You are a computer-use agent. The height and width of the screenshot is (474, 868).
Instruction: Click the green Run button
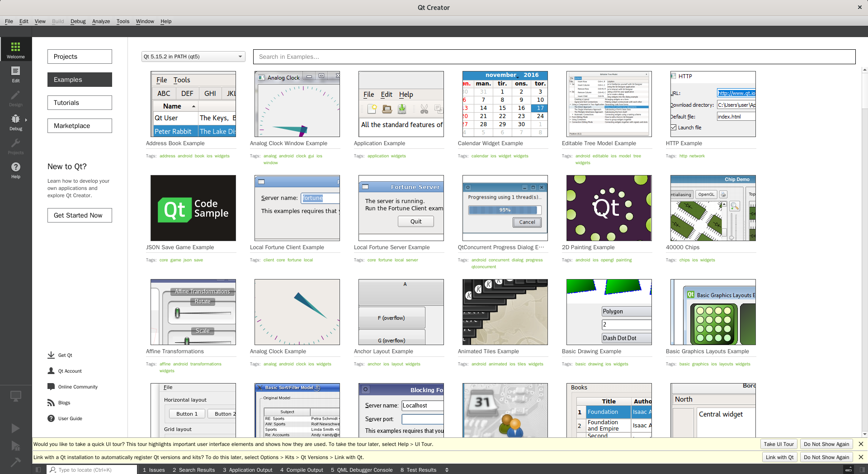(x=16, y=428)
